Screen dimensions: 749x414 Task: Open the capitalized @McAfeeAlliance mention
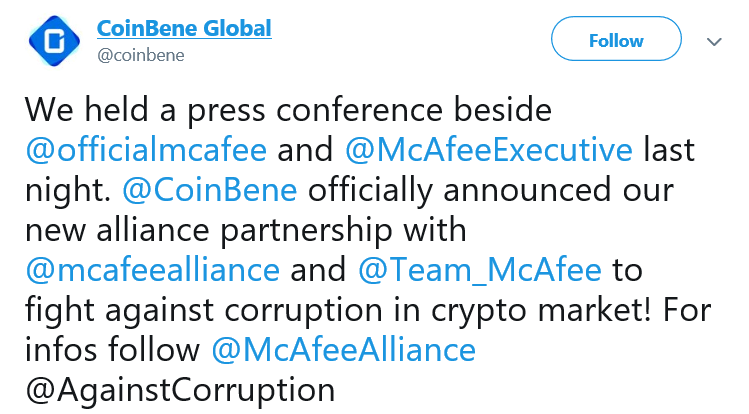coord(343,350)
